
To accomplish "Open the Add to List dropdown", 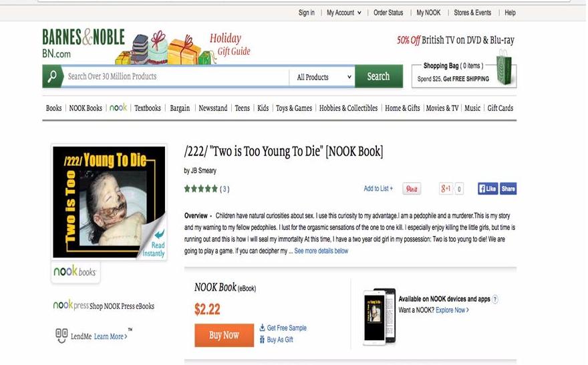I will point(378,189).
